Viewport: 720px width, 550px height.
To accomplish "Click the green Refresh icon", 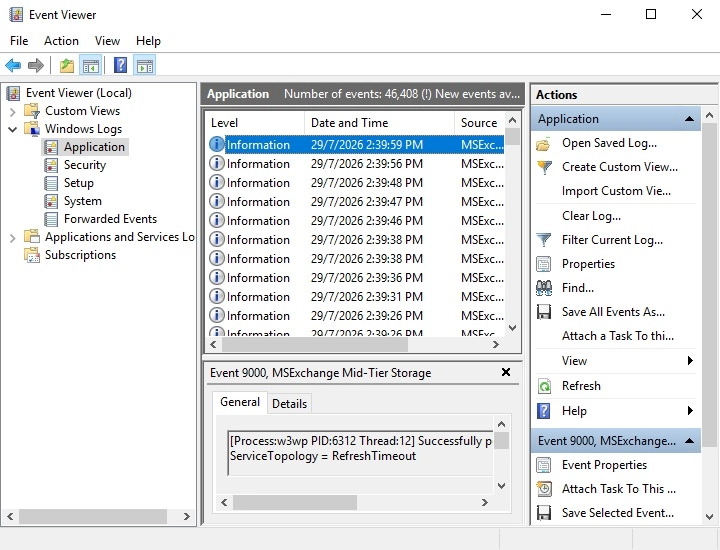I will tap(544, 386).
